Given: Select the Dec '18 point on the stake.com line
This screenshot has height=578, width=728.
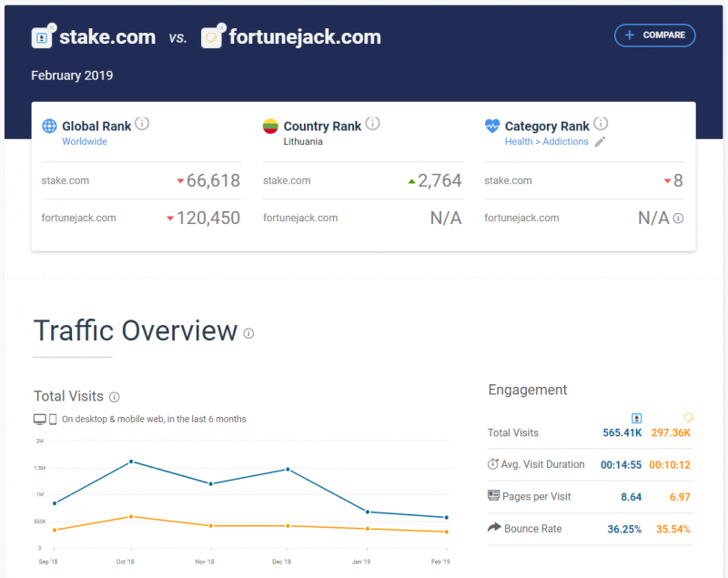Looking at the screenshot, I should click(x=288, y=470).
